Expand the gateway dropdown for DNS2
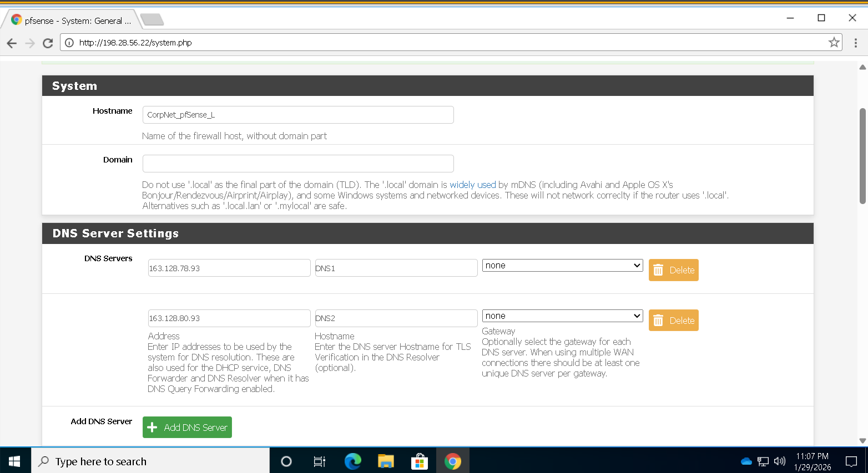Screen dimensions: 868x473 pyautogui.click(x=562, y=316)
